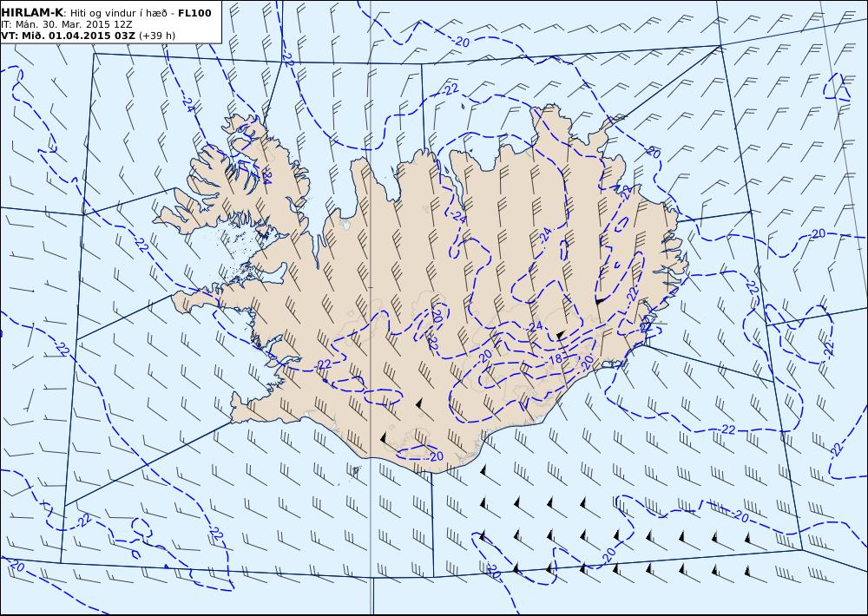Select the FL100 flight level label
The width and height of the screenshot is (868, 616).
[x=194, y=13]
